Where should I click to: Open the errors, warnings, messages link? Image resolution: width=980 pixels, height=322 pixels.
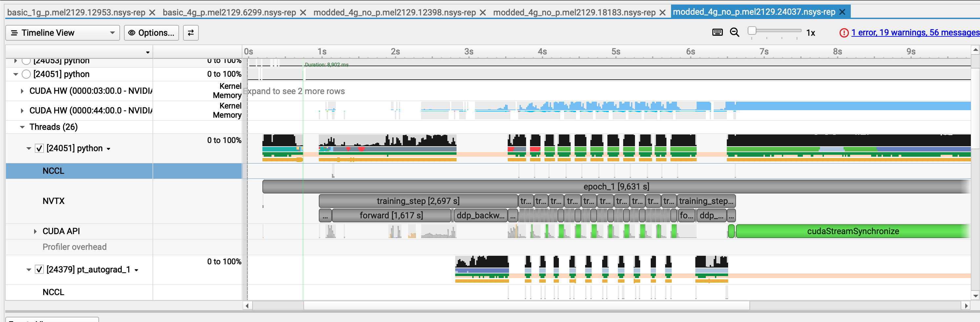point(915,33)
